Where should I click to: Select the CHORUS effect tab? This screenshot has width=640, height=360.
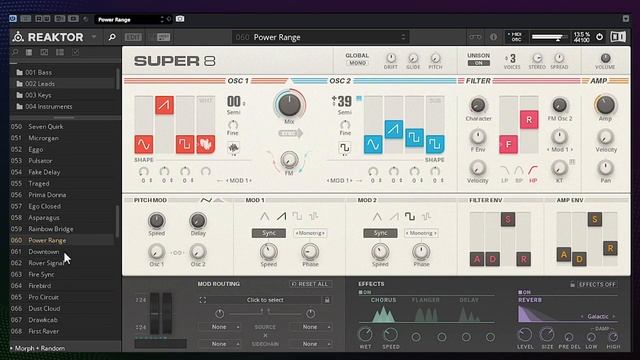point(383,300)
